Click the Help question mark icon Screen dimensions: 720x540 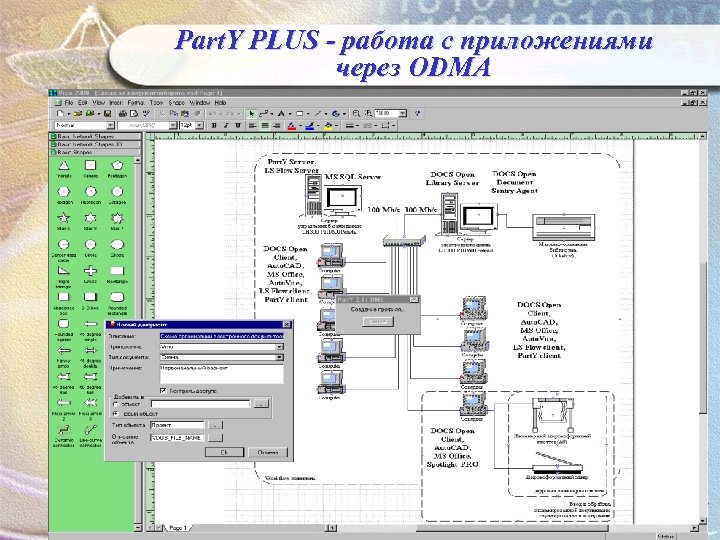click(417, 113)
